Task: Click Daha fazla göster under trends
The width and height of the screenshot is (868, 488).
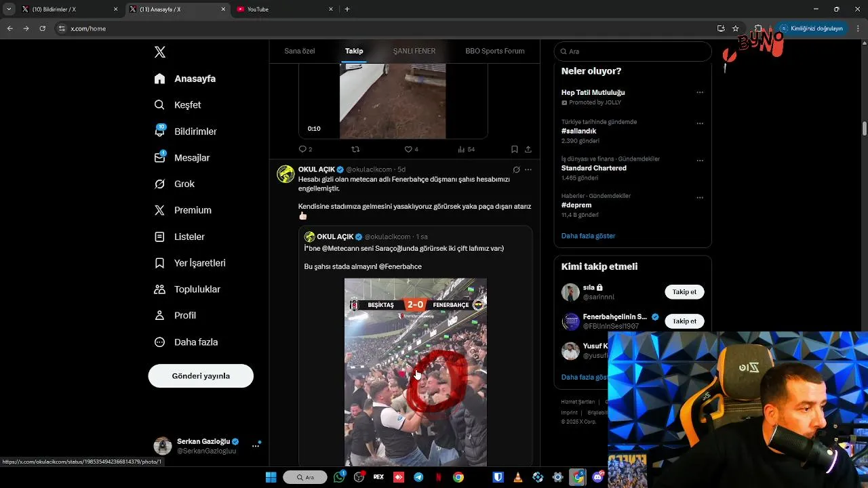Action: click(588, 236)
